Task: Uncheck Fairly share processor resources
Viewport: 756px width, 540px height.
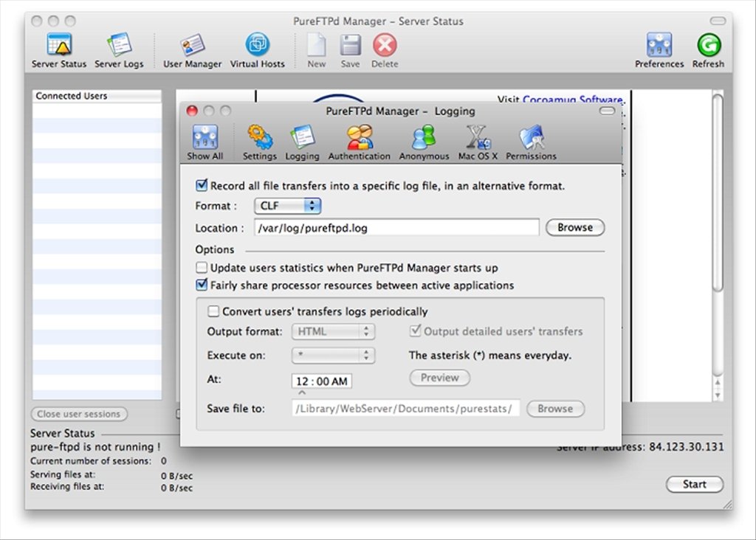Action: [x=202, y=285]
